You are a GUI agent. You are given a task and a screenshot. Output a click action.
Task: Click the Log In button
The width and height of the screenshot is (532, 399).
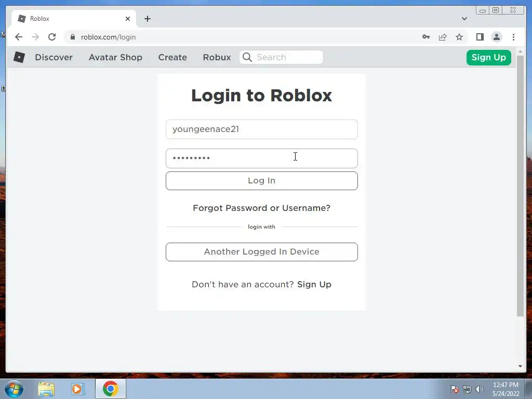click(262, 180)
